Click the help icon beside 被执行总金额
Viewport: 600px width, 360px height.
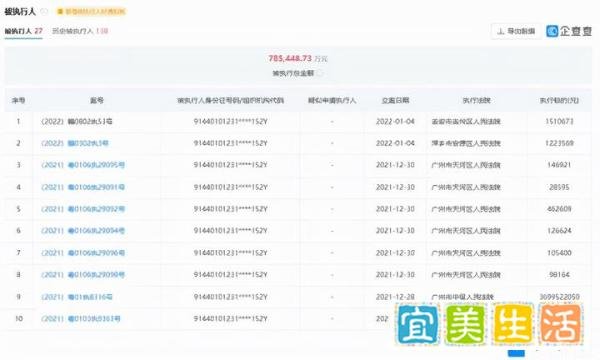[x=320, y=73]
